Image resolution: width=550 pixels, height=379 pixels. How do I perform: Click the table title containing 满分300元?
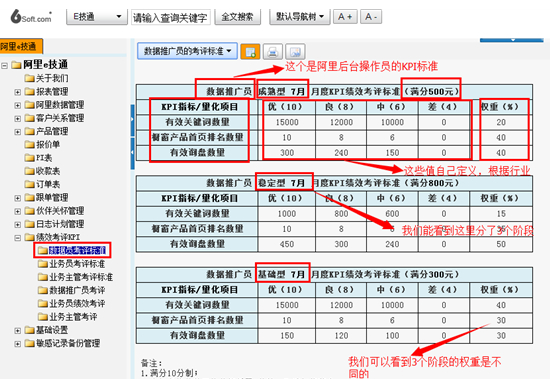(x=333, y=274)
